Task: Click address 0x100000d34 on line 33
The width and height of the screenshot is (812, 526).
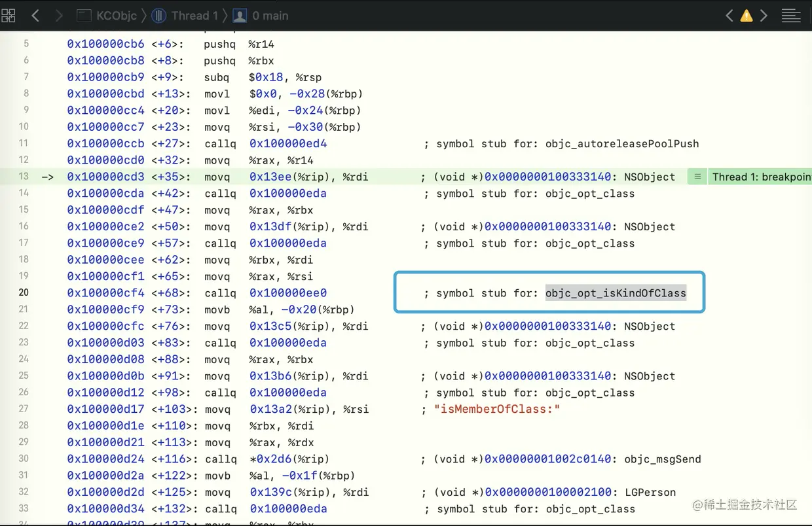Action: (x=105, y=509)
